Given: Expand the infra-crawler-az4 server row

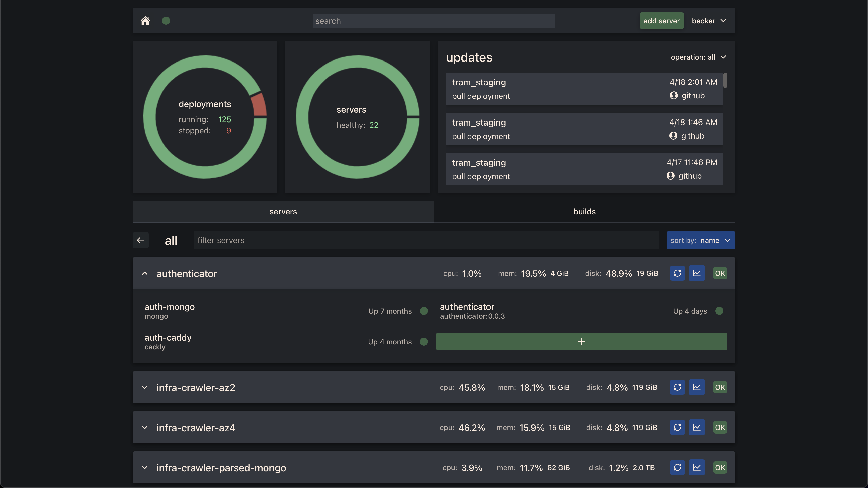Looking at the screenshot, I should (x=145, y=428).
